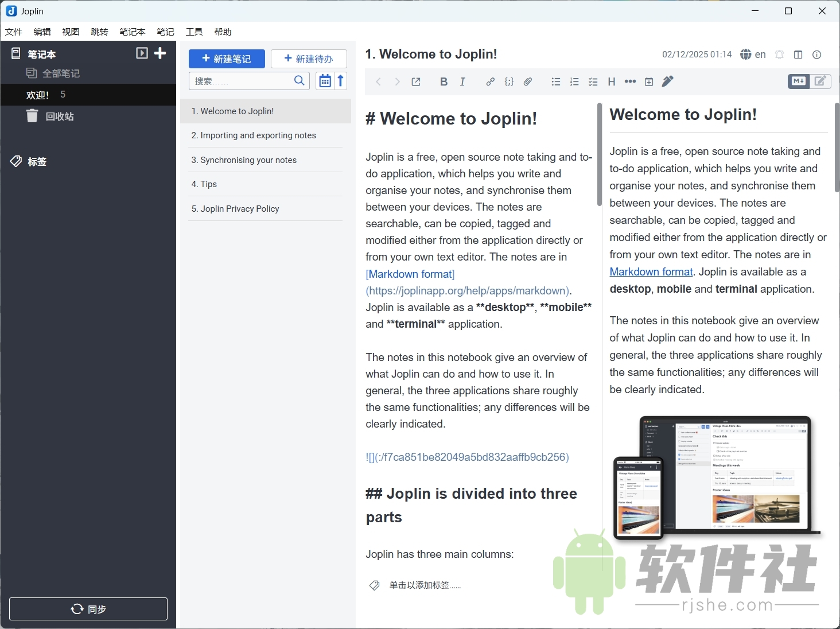Toggle editor layout with the split-view icon

pos(798,55)
